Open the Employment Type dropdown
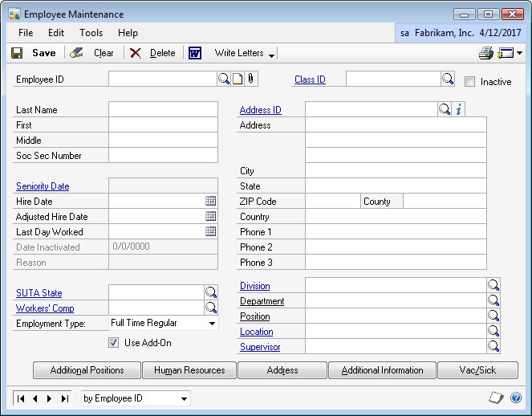This screenshot has width=532, height=416. click(x=212, y=324)
